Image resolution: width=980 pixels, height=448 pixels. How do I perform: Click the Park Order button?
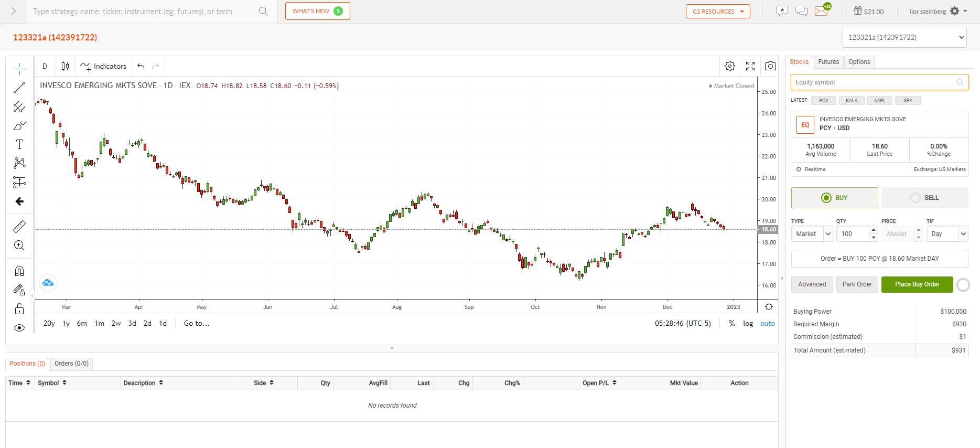coord(857,284)
